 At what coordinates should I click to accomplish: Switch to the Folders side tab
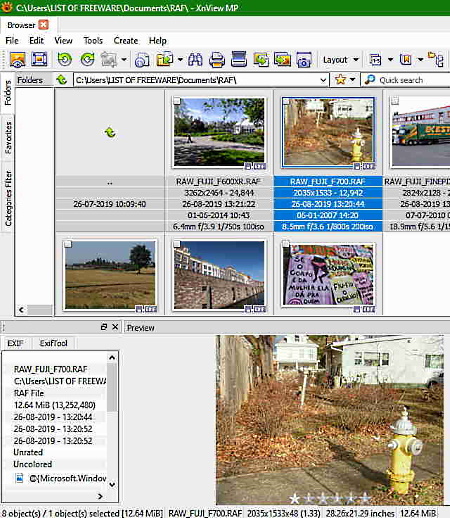click(8, 93)
